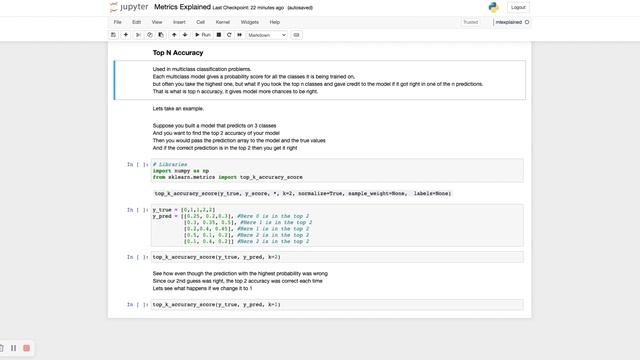Rename the notebook title Metrics Explained
This screenshot has height=360, width=640.
point(182,7)
